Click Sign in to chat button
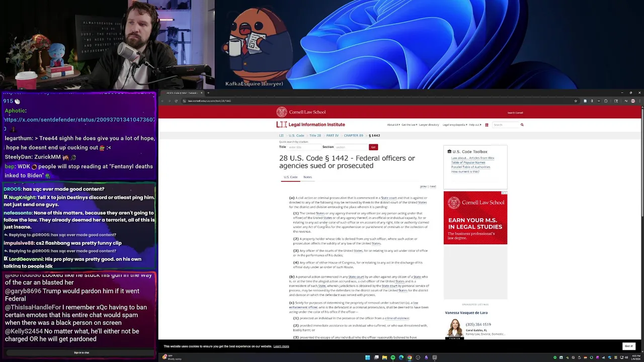This screenshot has width=644, height=362. 82,352
